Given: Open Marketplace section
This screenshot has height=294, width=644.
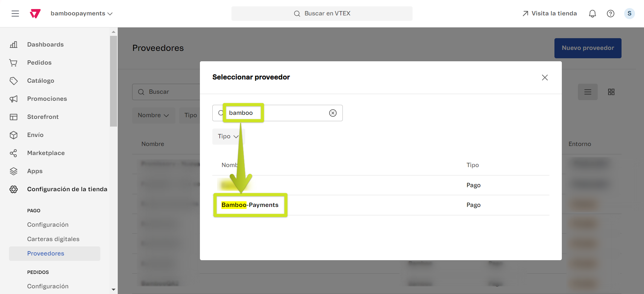Looking at the screenshot, I should [x=46, y=153].
